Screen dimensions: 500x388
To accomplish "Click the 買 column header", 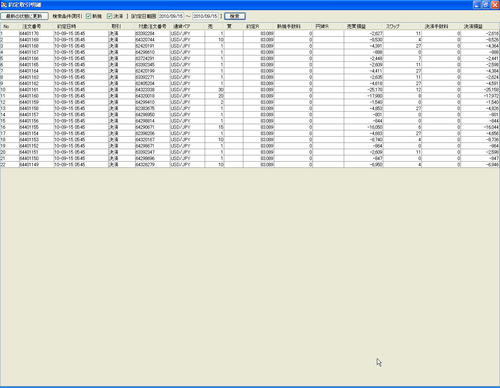I will click(x=234, y=26).
